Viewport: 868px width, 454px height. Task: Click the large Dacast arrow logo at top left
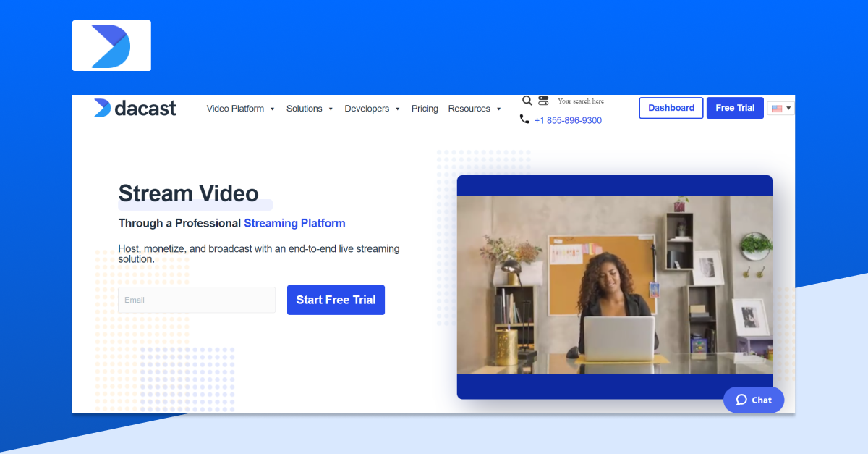pos(111,45)
